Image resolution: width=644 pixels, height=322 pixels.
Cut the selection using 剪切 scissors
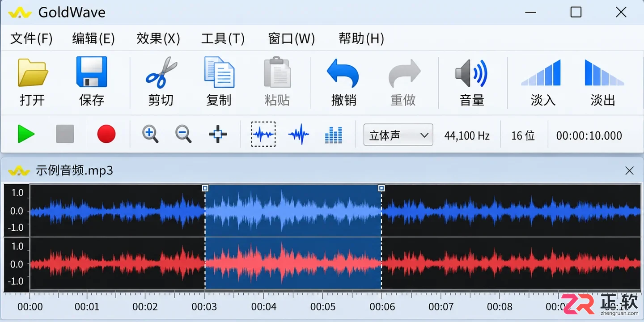[161, 72]
